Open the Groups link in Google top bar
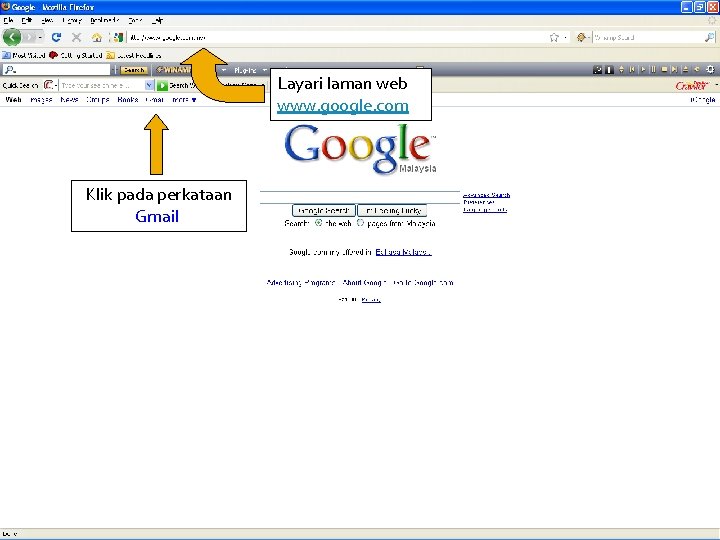The image size is (720, 540). [98, 100]
